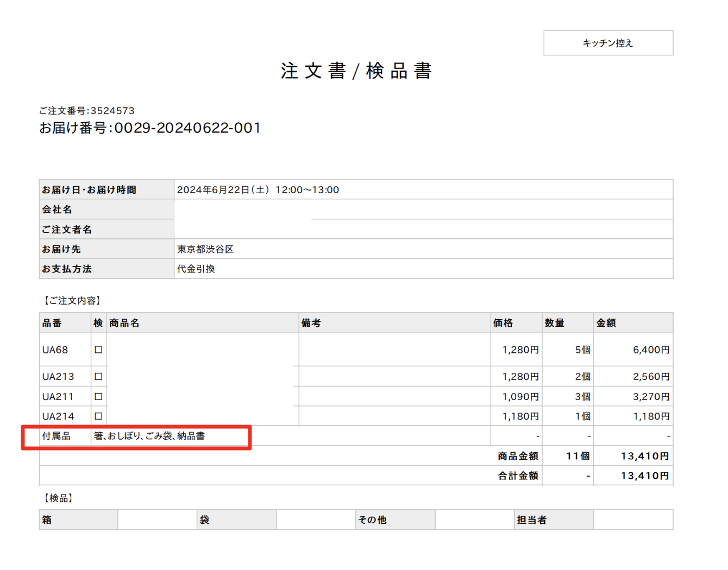The width and height of the screenshot is (728, 570).
Task: Click the お届け日・お届け時間 header cell
Action: tap(106, 189)
